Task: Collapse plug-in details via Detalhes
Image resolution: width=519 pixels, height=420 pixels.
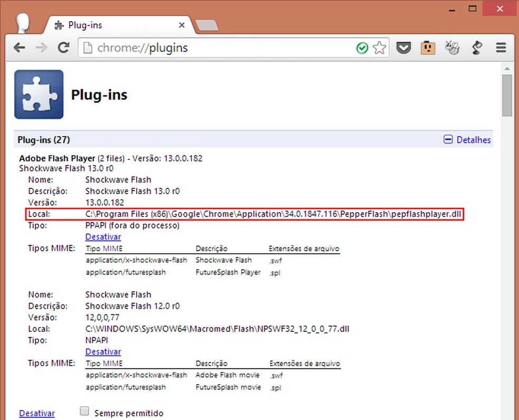Action: click(473, 140)
